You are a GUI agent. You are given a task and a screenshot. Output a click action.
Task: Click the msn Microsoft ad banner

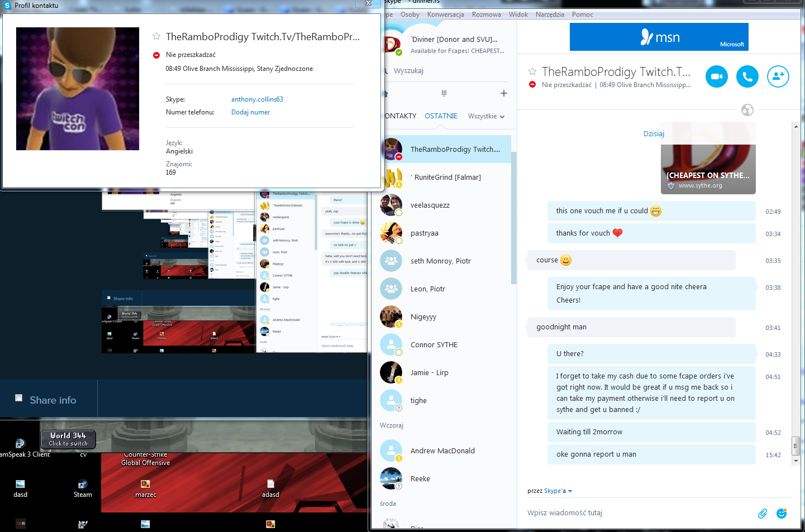(x=659, y=37)
